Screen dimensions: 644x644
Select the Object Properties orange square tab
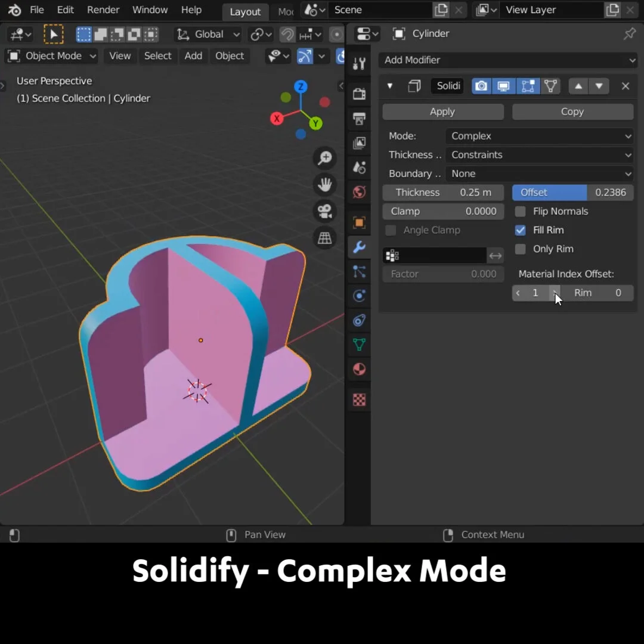[x=359, y=222]
